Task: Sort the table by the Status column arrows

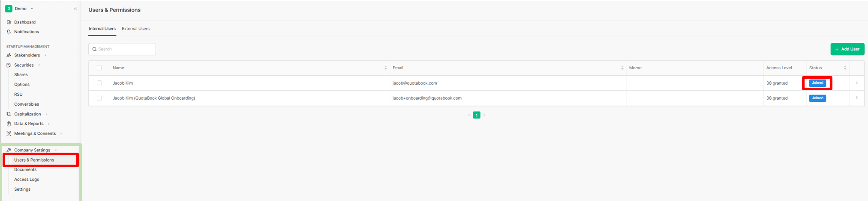Action: 845,68
